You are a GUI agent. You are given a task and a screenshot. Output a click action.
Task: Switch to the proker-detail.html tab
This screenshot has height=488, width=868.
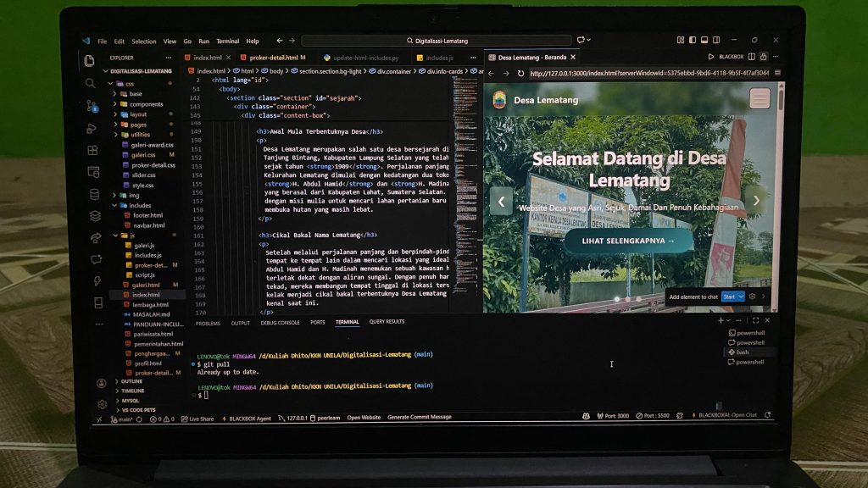pos(272,58)
